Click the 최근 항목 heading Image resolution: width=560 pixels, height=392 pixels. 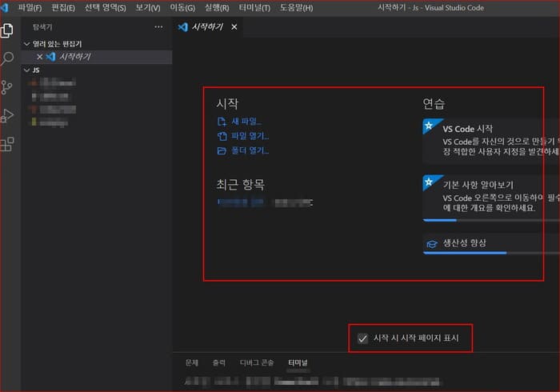click(240, 185)
